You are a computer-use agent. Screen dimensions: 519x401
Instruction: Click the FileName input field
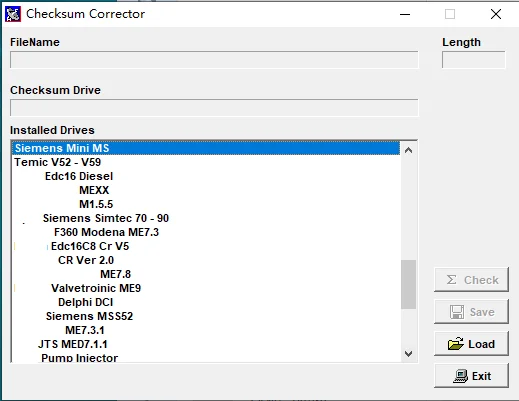coord(214,60)
